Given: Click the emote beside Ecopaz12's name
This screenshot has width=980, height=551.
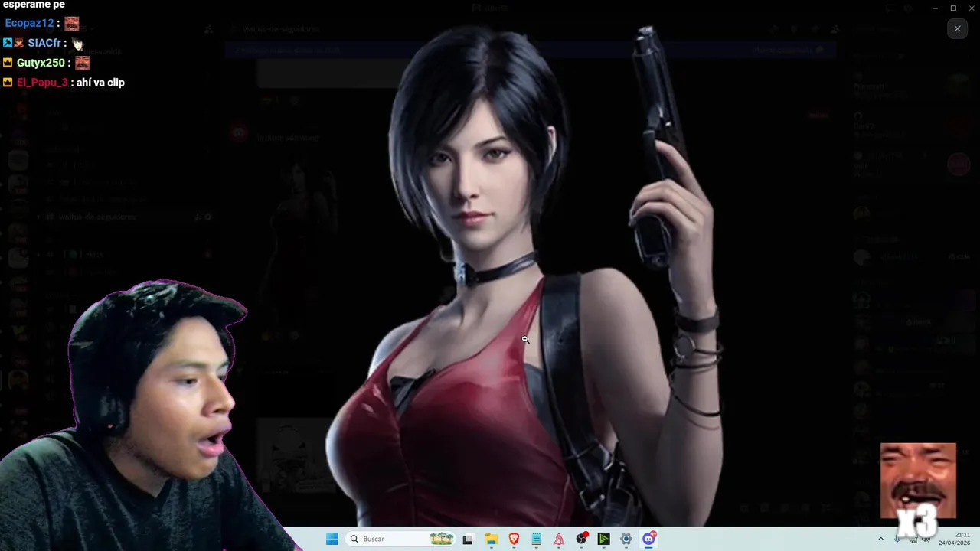Looking at the screenshot, I should click(71, 23).
